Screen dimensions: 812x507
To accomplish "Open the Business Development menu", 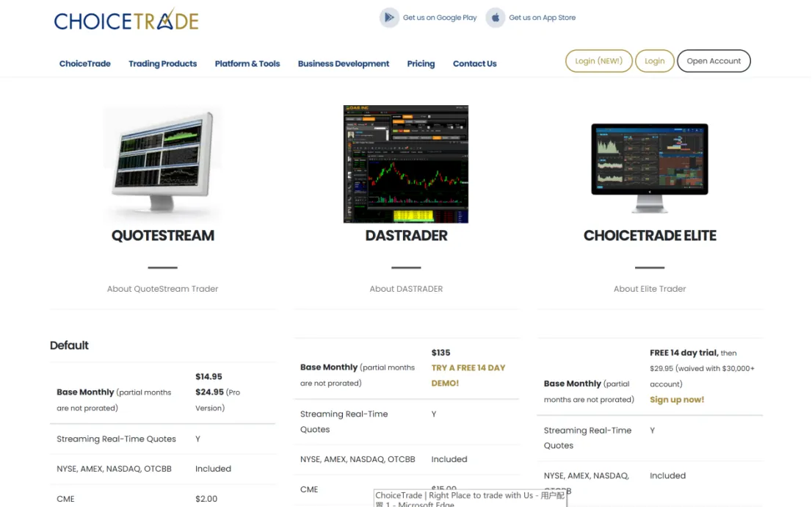I will (x=344, y=64).
